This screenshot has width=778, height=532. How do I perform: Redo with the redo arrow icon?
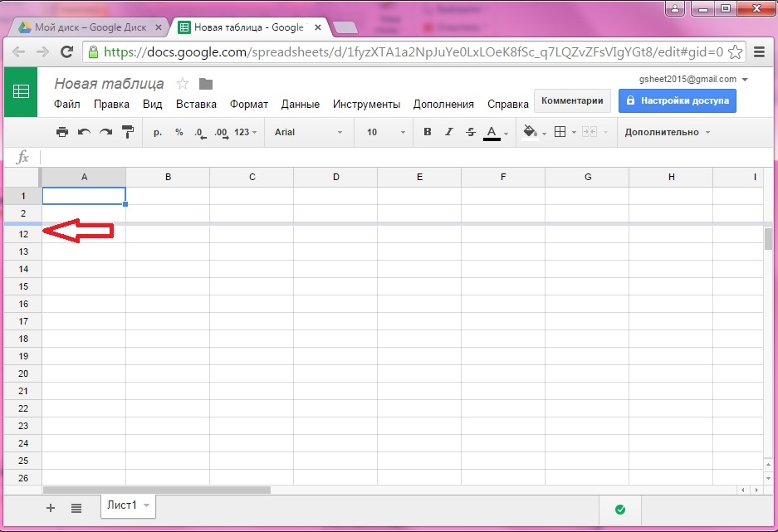(x=105, y=132)
